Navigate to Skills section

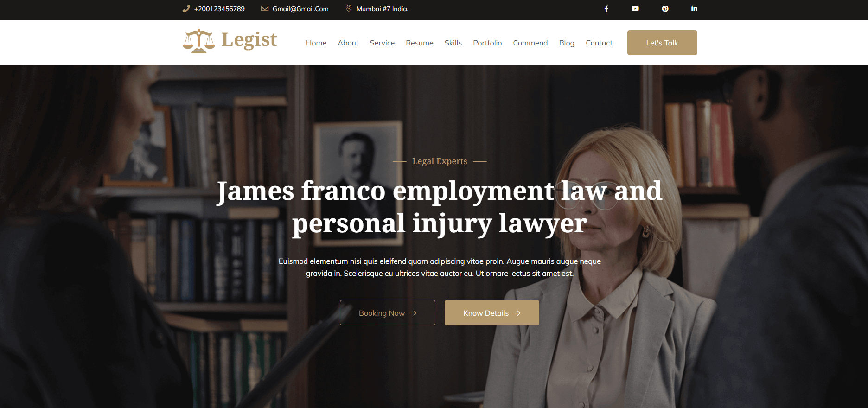coord(453,43)
